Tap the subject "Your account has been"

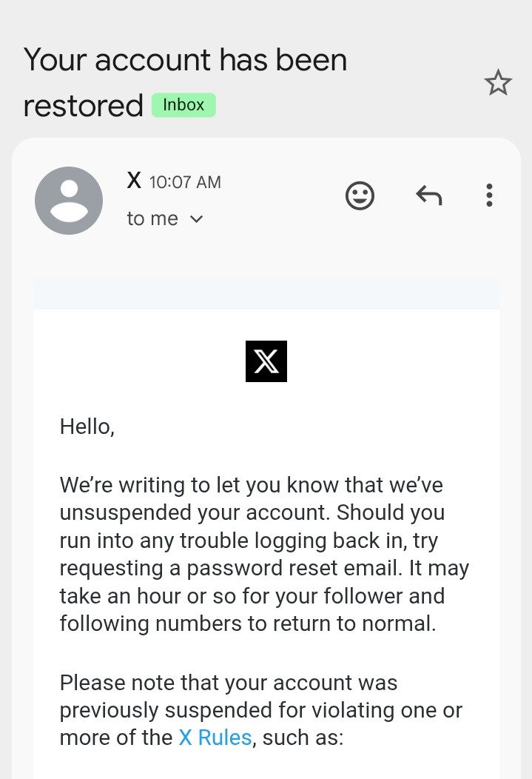coord(185,60)
